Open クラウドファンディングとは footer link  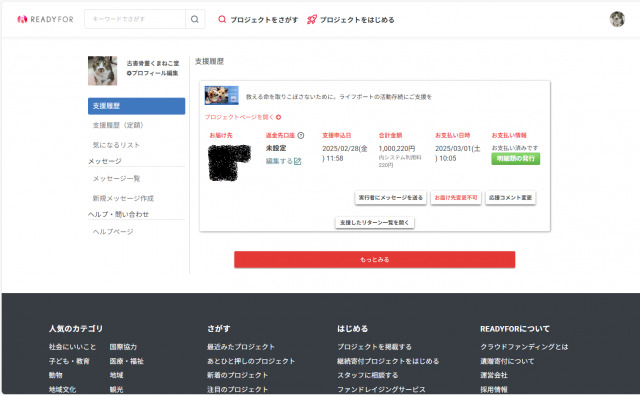tap(524, 347)
